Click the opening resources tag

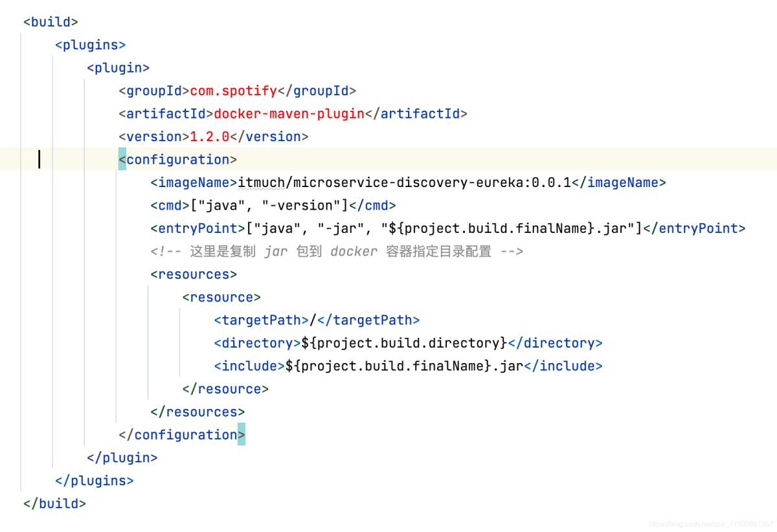click(194, 274)
